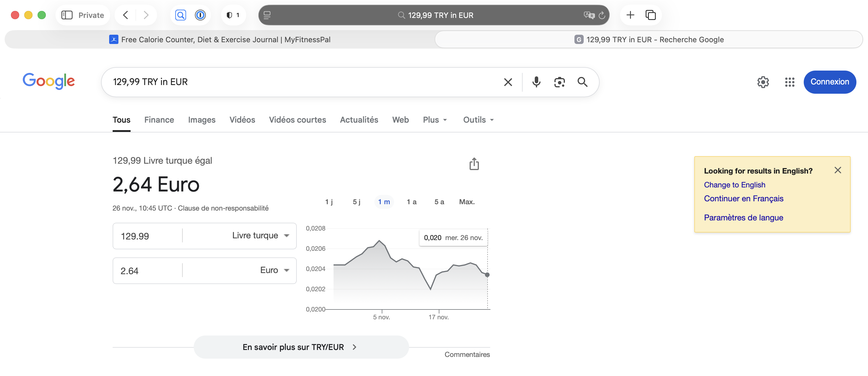Click the 1Password extension icon

(x=200, y=15)
